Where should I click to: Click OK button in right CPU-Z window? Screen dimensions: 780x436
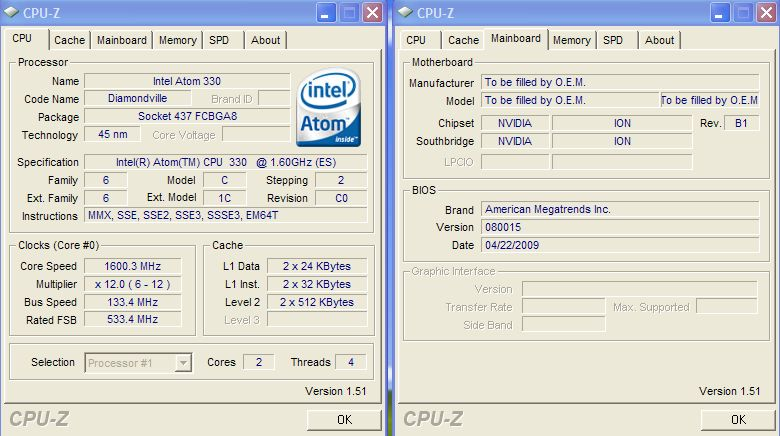click(738, 420)
